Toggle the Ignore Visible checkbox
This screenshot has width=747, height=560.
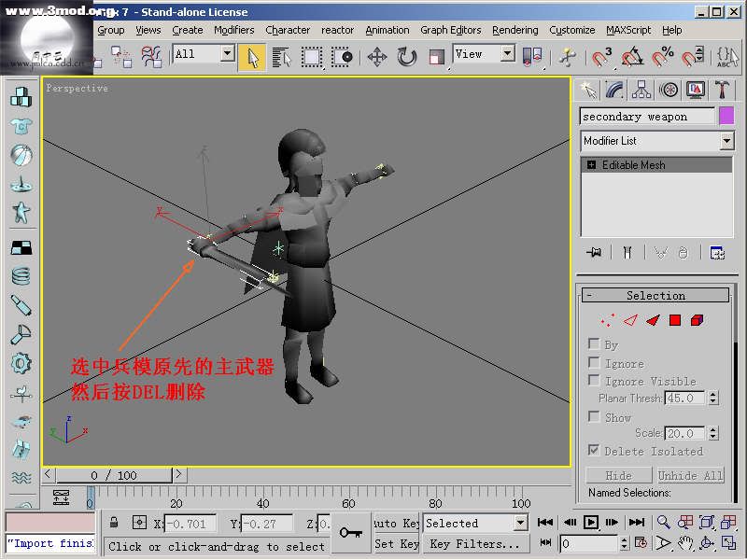(594, 381)
